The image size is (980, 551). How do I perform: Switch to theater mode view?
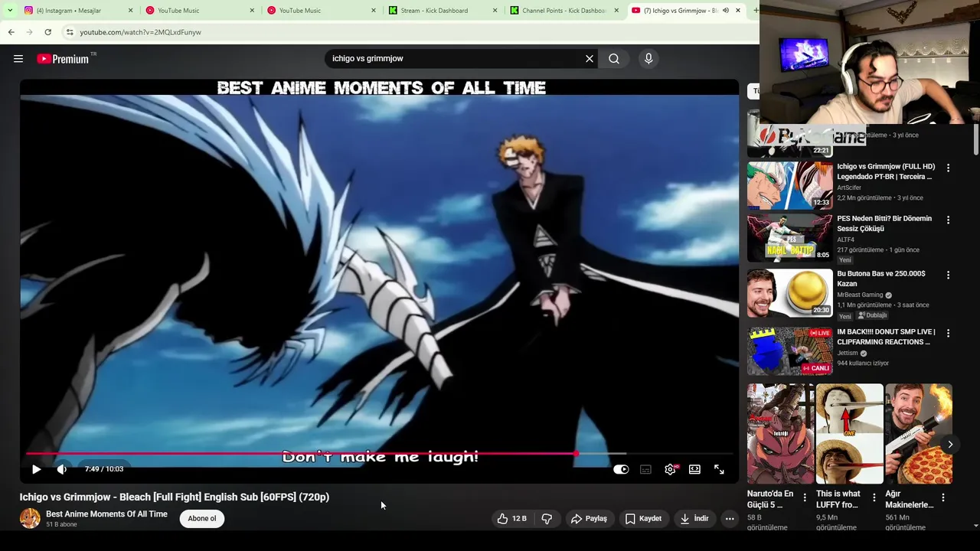point(694,470)
